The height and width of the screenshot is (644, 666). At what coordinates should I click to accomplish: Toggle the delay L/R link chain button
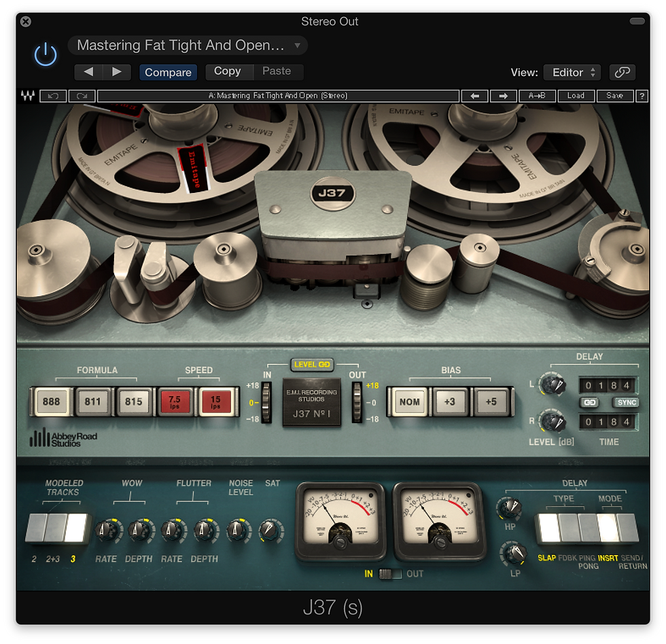(x=590, y=402)
